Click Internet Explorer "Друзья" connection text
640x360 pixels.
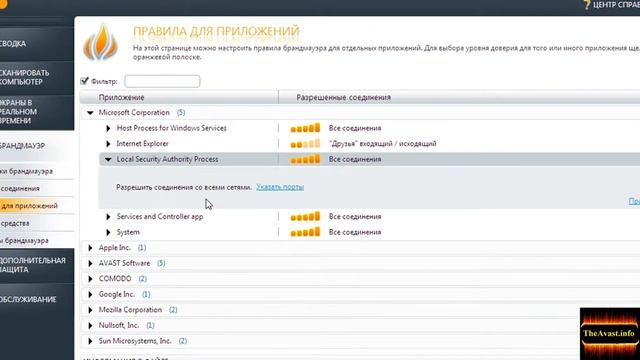[x=382, y=144]
